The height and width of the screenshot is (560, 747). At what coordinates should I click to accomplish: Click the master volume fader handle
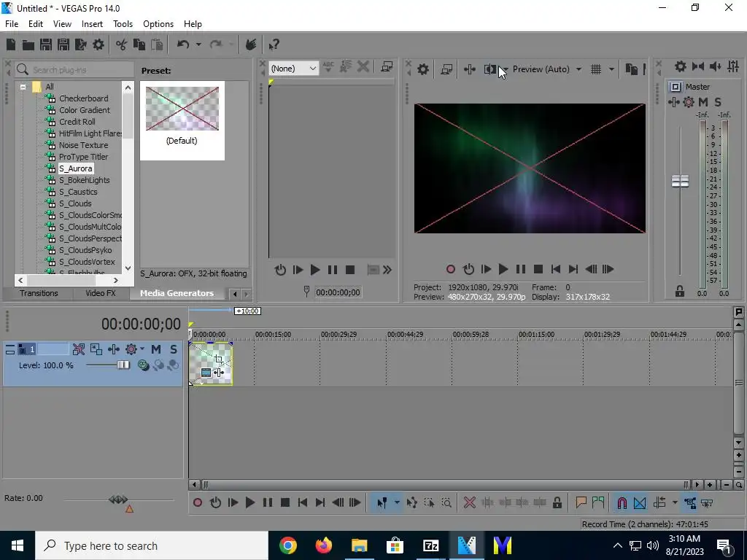tap(680, 181)
